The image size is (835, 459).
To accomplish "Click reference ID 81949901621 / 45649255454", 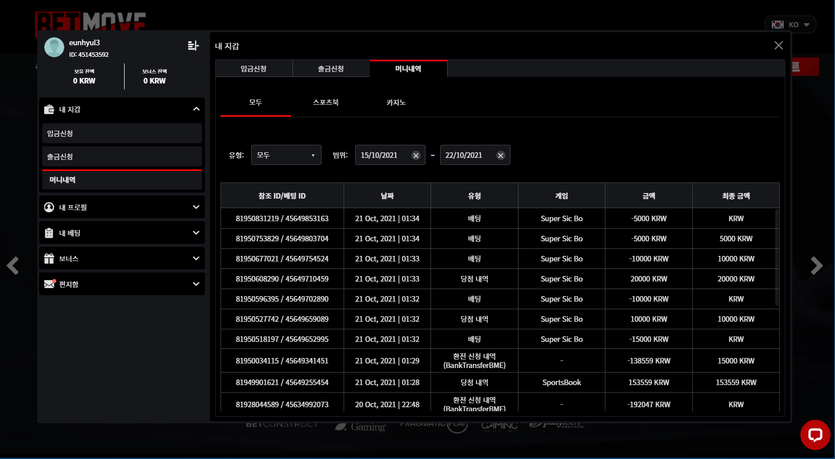I will 282,382.
